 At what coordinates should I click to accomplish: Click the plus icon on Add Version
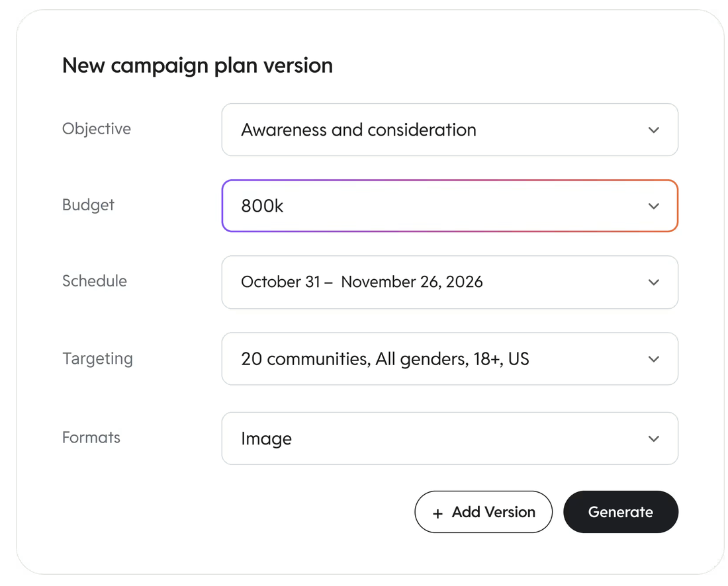[x=437, y=514]
